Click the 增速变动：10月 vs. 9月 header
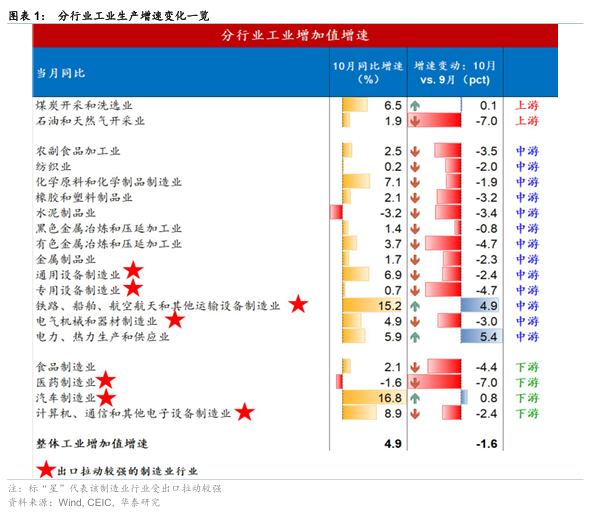The width and height of the screenshot is (591, 513). [x=455, y=73]
